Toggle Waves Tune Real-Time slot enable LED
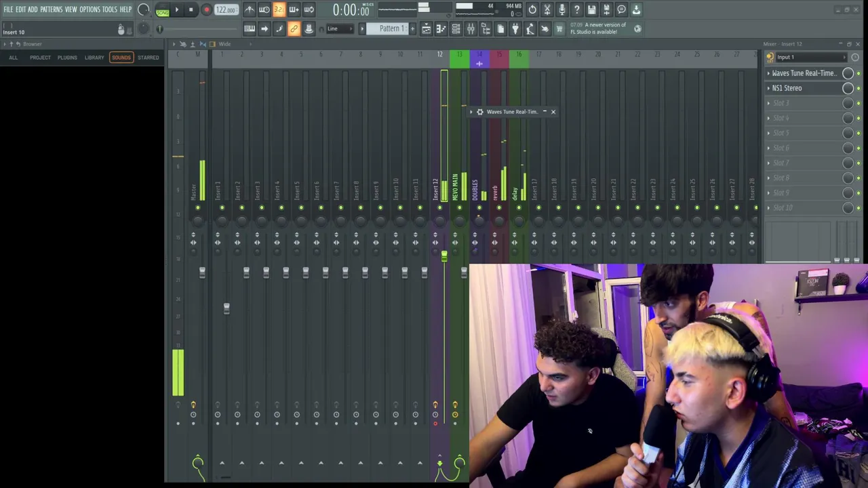 859,74
